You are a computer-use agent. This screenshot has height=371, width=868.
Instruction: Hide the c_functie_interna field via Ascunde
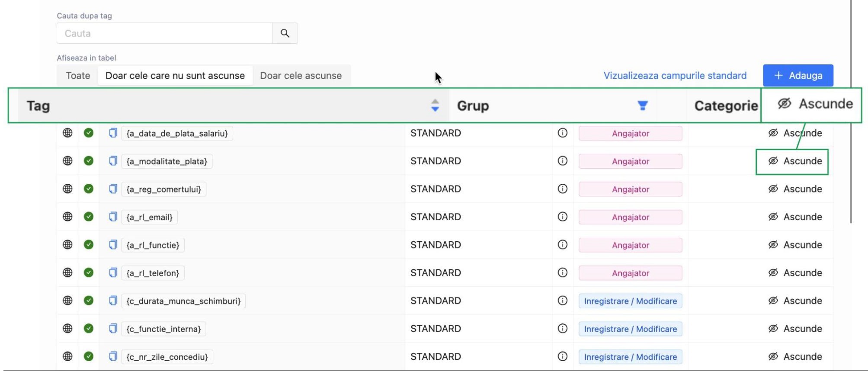coord(795,328)
